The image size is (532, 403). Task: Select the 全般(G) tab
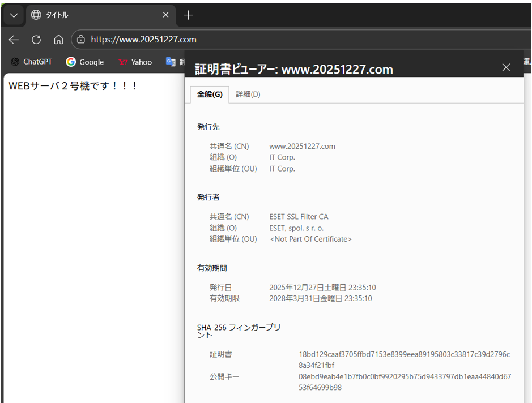point(210,95)
